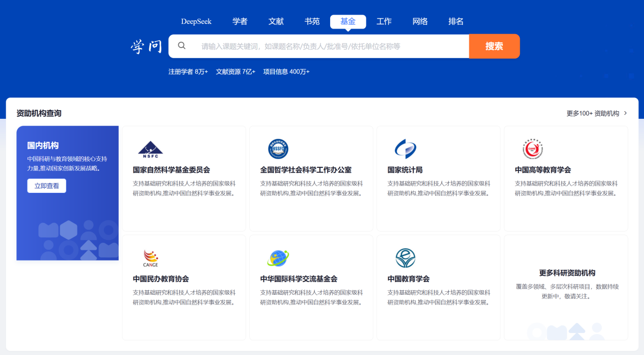Open the 国家统计局 title link
644x355 pixels.
tap(405, 170)
